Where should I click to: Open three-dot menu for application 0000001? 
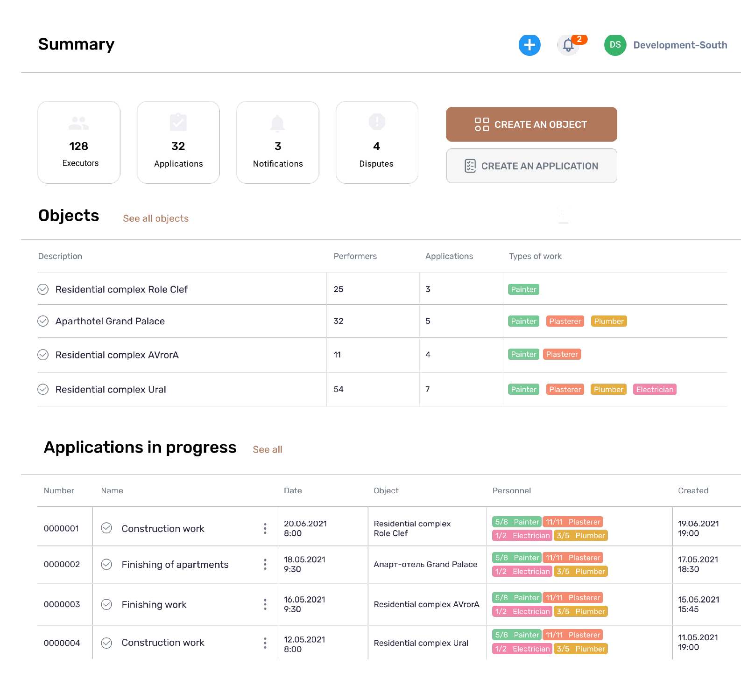[x=265, y=528]
